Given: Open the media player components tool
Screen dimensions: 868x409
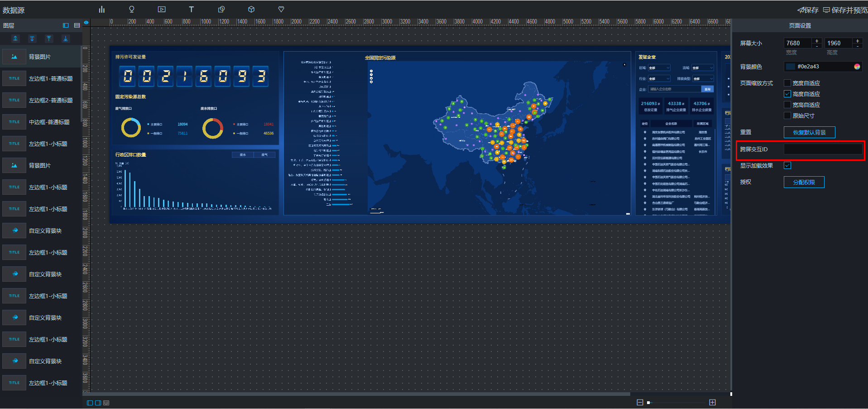Looking at the screenshot, I should [x=162, y=9].
